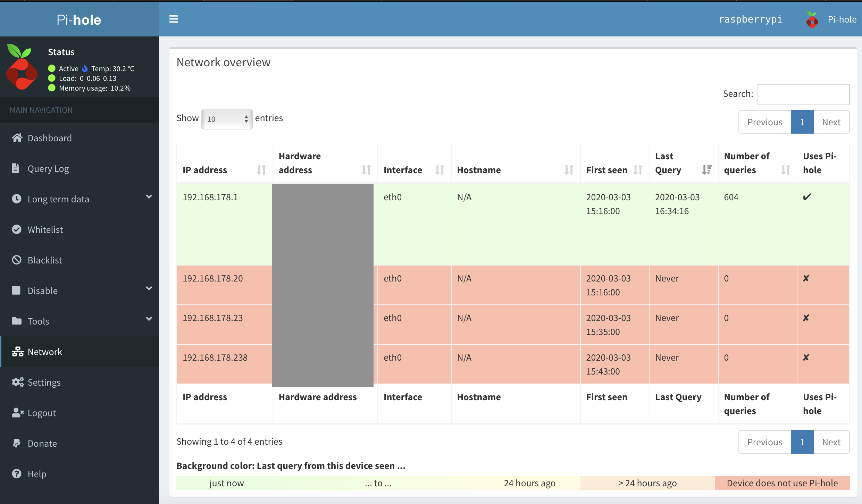Click the Blacklist ban icon
Viewport: 862px width, 504px height.
pos(17,260)
